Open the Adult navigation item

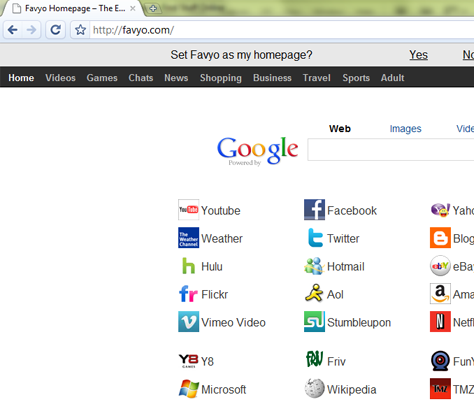point(392,78)
